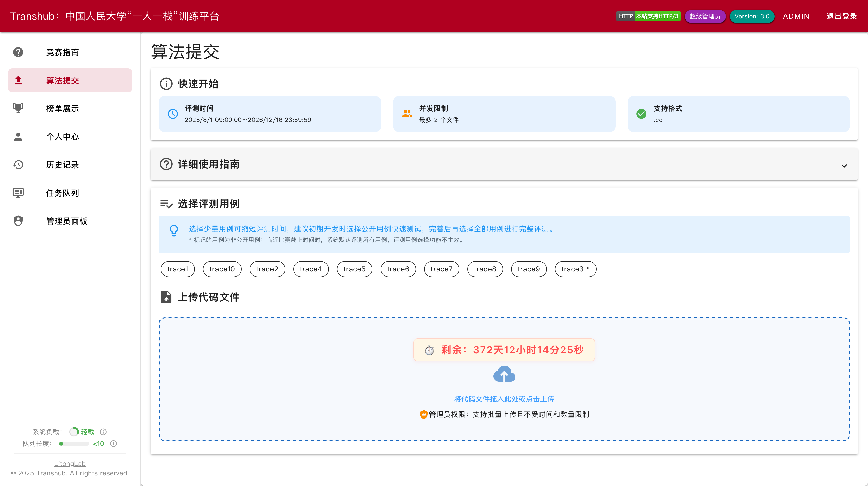Go to the 算法提交 sidebar item
This screenshot has height=486, width=868.
click(x=62, y=81)
